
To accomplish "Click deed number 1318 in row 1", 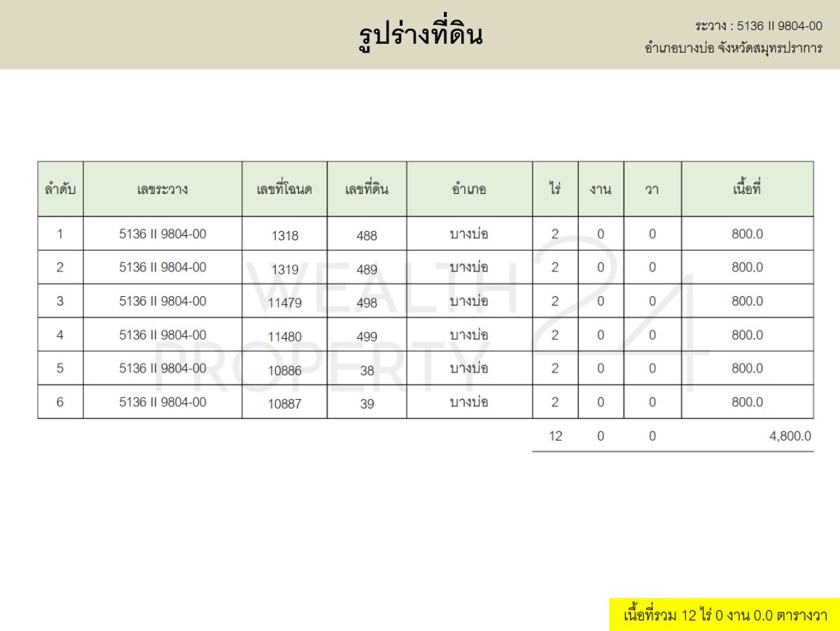I will click(286, 235).
